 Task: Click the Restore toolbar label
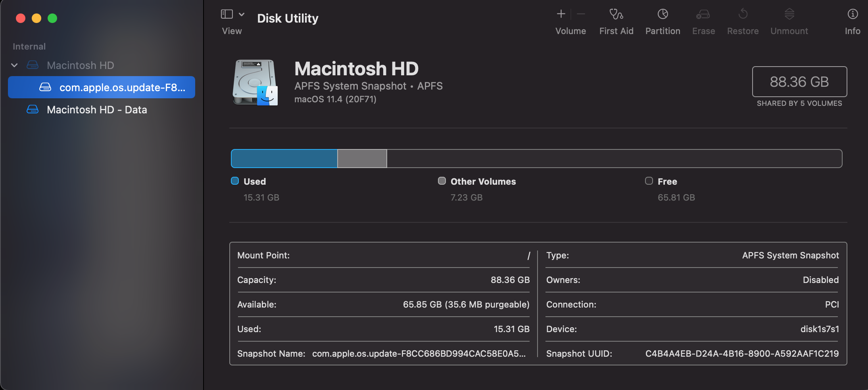click(743, 31)
